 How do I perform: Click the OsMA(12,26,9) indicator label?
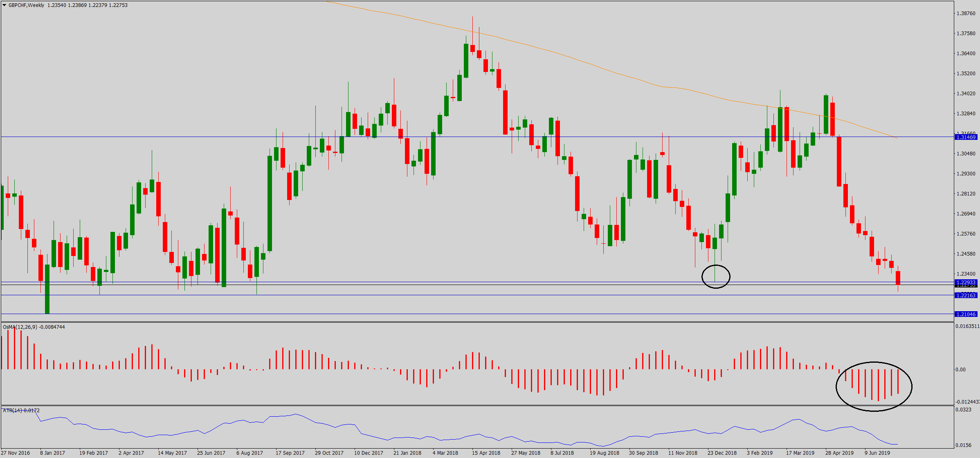pyautogui.click(x=20, y=327)
